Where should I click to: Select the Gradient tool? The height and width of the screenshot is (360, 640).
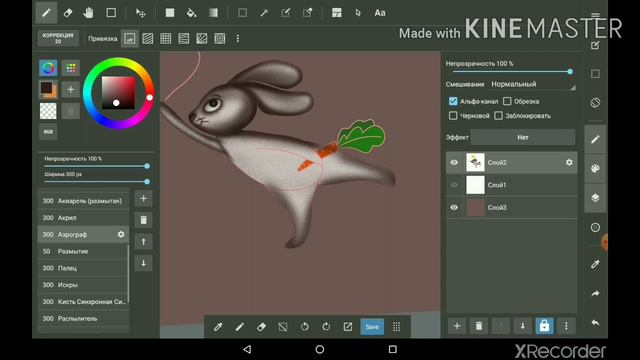tap(213, 13)
